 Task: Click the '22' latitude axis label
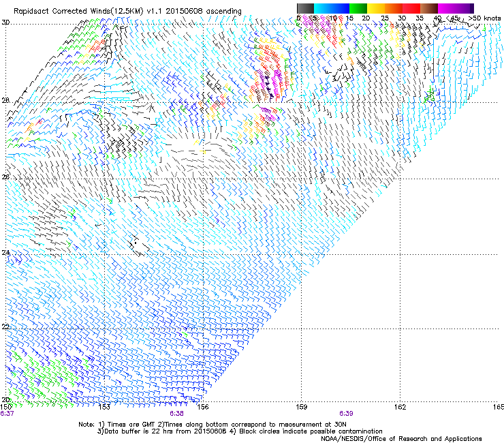tap(5, 327)
